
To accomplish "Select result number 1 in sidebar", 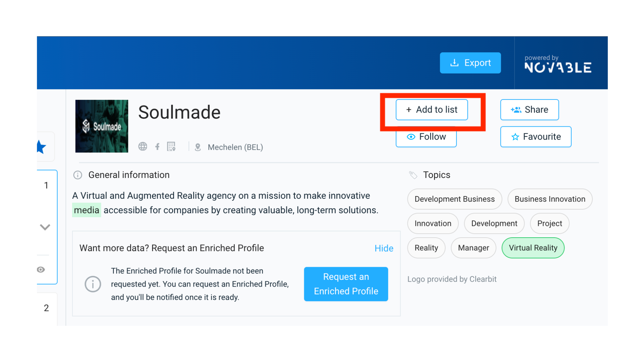I will tap(46, 185).
